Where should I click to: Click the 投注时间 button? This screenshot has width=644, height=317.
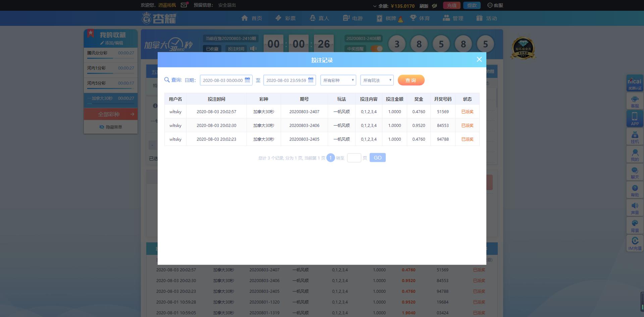236,49
